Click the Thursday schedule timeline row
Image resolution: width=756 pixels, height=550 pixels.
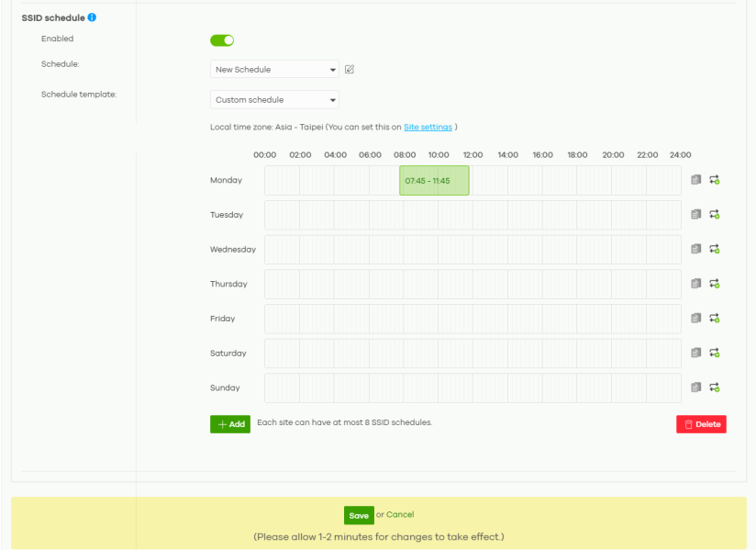(x=472, y=284)
